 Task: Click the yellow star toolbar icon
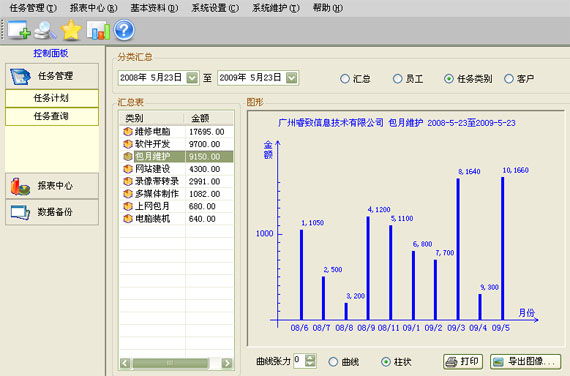coord(71,30)
